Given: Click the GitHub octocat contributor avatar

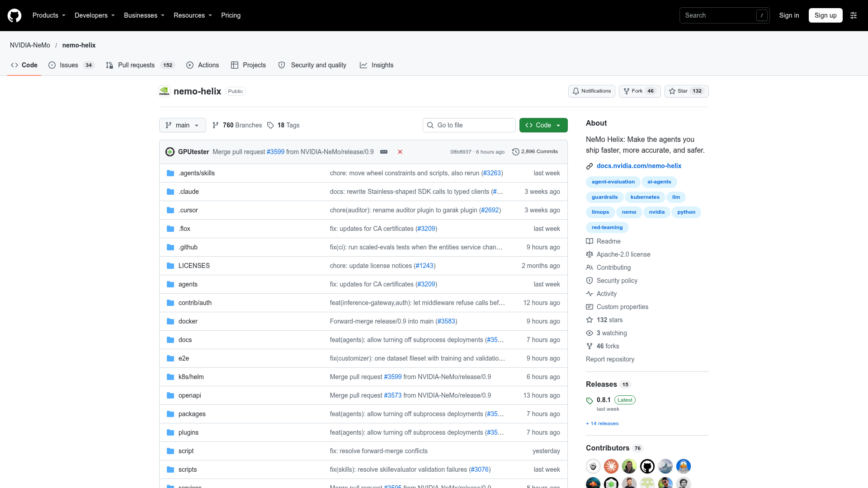Looking at the screenshot, I should [x=647, y=466].
